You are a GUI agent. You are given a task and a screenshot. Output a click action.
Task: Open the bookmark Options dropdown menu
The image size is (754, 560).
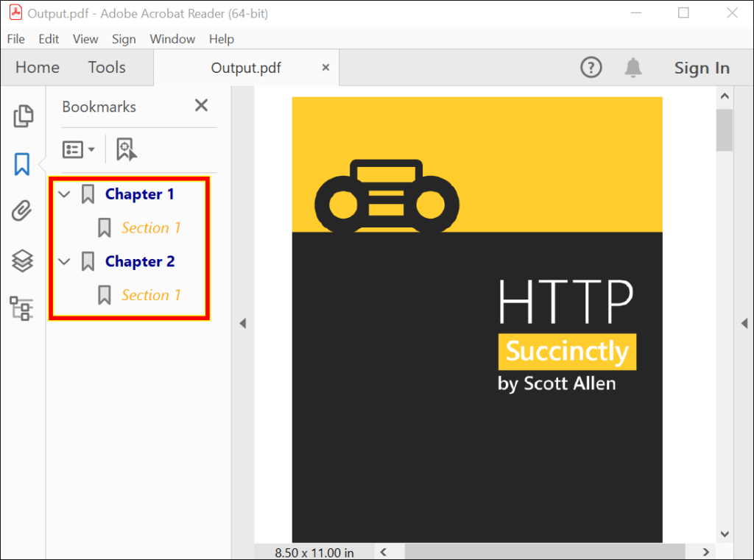(x=77, y=149)
